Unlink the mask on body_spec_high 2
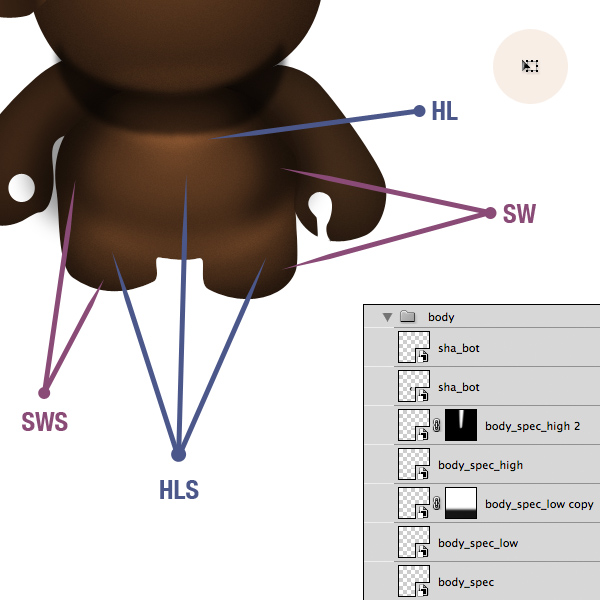Image resolution: width=600 pixels, height=600 pixels. (437, 425)
